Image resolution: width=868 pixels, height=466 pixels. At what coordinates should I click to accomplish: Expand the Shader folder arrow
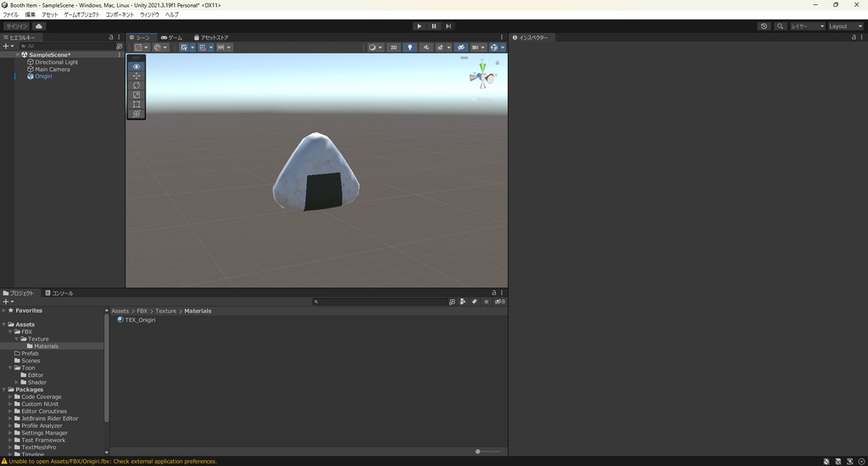coord(17,382)
